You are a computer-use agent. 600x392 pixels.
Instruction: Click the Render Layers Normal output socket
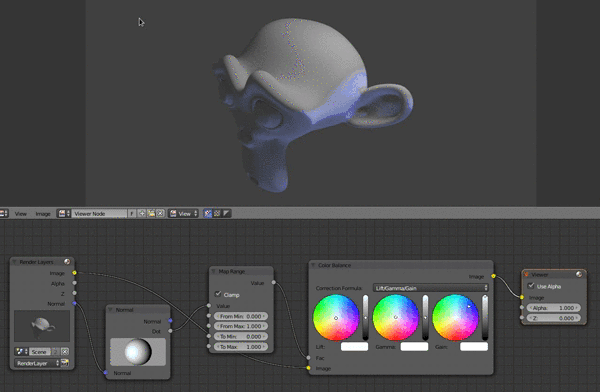coord(74,303)
